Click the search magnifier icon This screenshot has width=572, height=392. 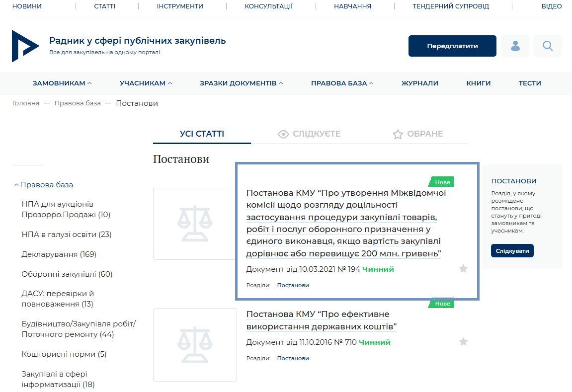click(548, 46)
